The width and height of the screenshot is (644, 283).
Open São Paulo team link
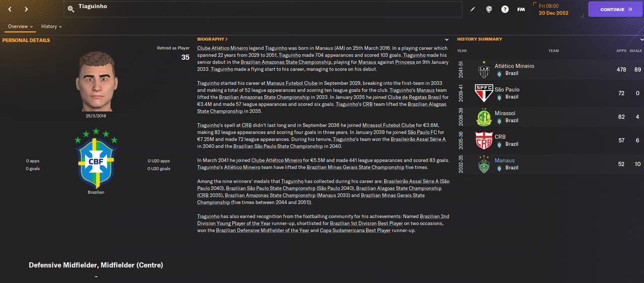(x=507, y=90)
